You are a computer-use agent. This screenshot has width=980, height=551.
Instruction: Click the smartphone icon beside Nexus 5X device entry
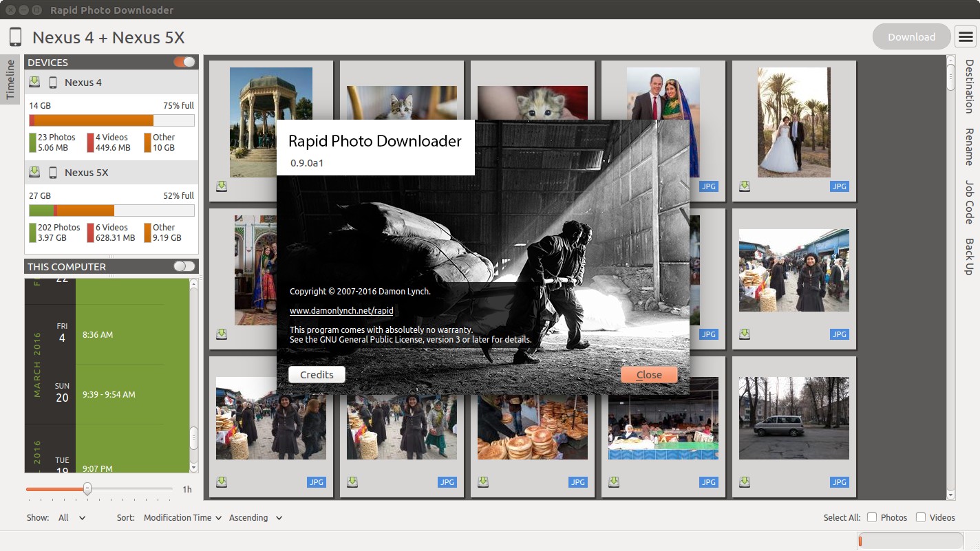coord(53,172)
